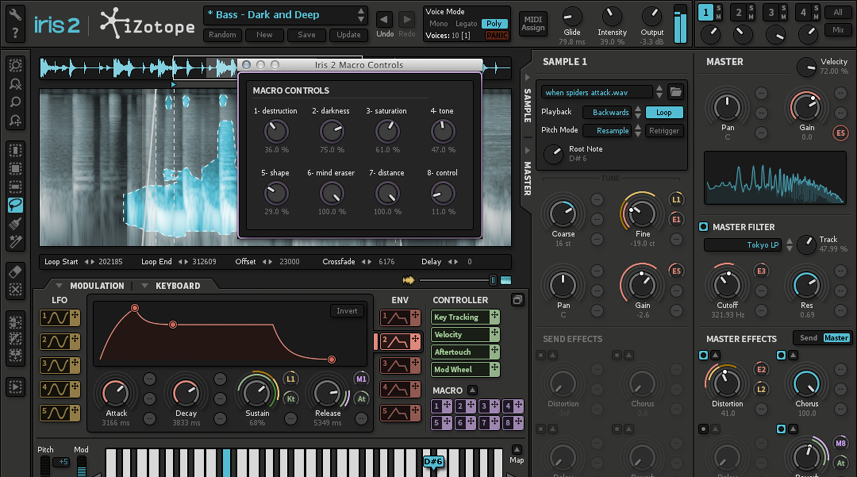857x477 pixels.
Task: Select Poly voice mode
Action: 495,23
